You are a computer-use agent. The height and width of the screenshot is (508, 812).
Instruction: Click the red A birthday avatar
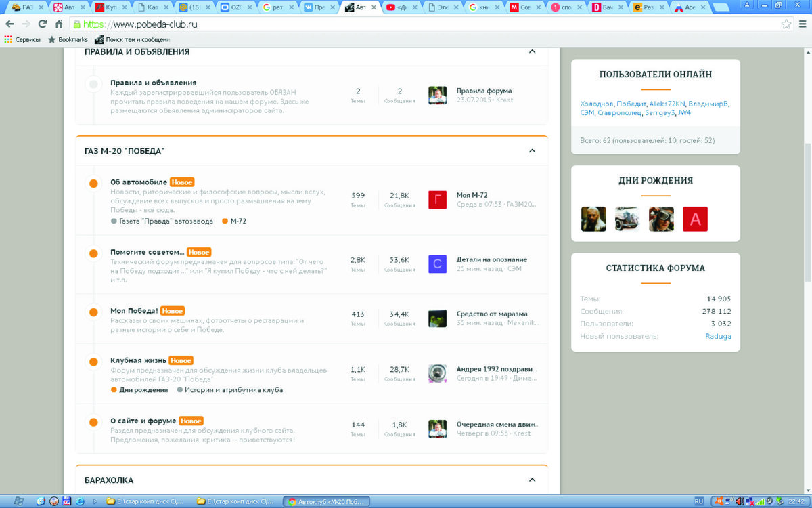pos(695,219)
